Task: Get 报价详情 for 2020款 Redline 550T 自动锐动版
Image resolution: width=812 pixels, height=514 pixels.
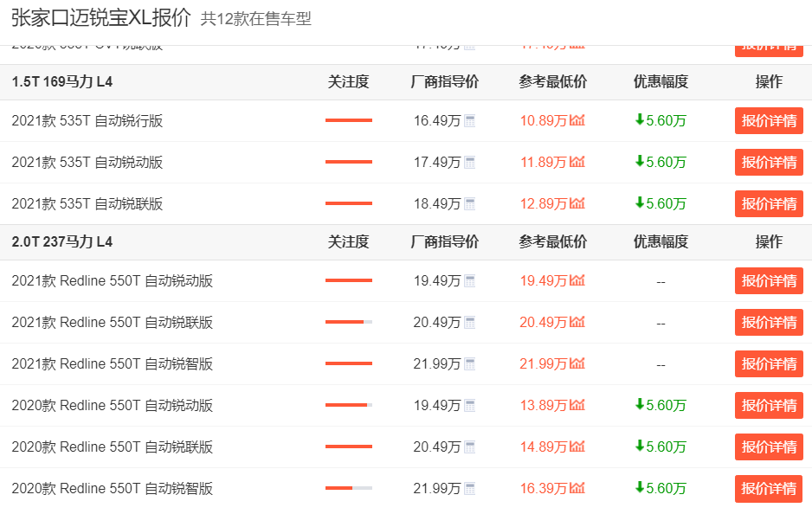Action: coord(769,405)
